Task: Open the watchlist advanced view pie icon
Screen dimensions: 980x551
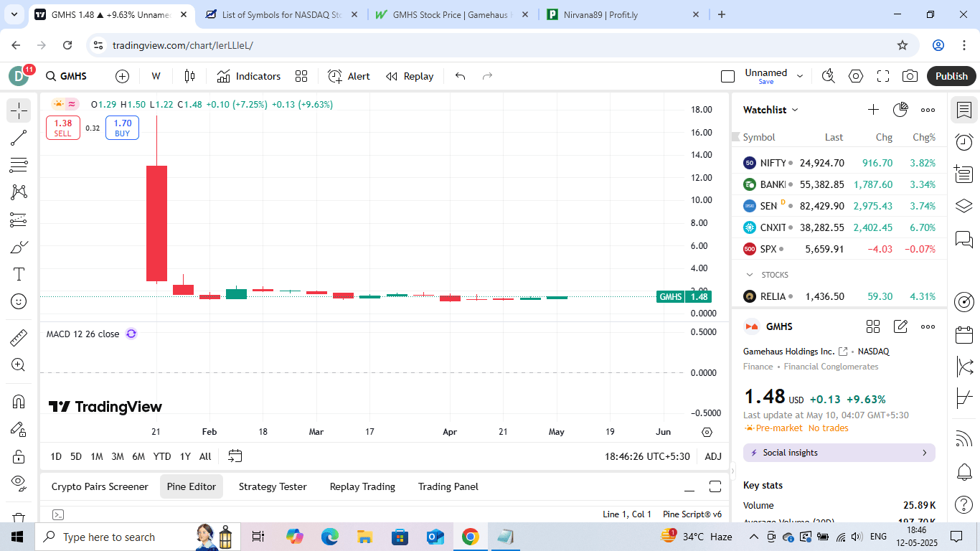Action: coord(900,110)
